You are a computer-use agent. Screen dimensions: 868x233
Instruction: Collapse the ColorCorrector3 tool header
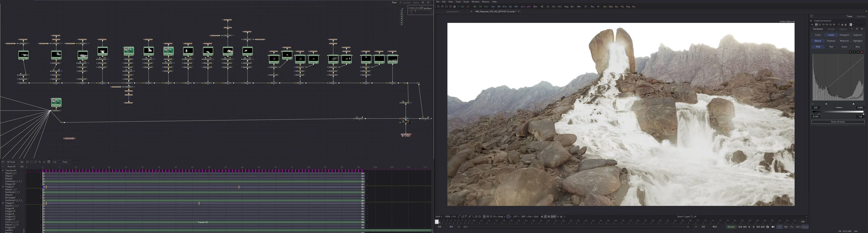tap(811, 21)
